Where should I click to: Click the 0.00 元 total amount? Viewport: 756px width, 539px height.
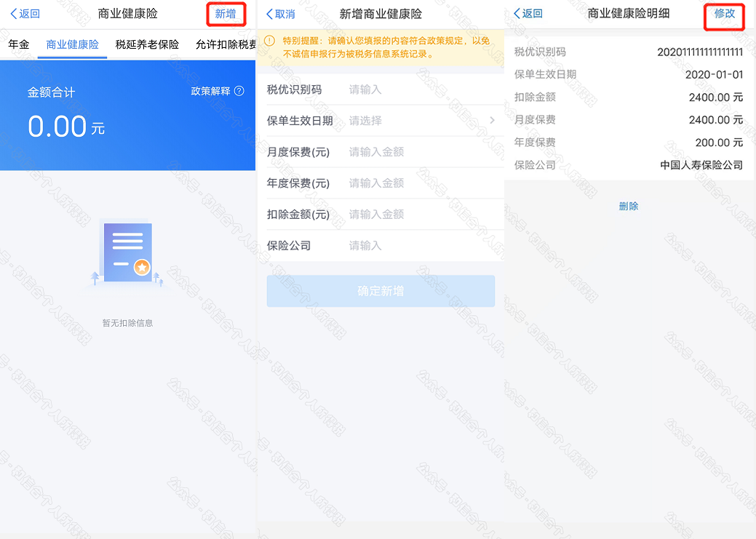66,127
